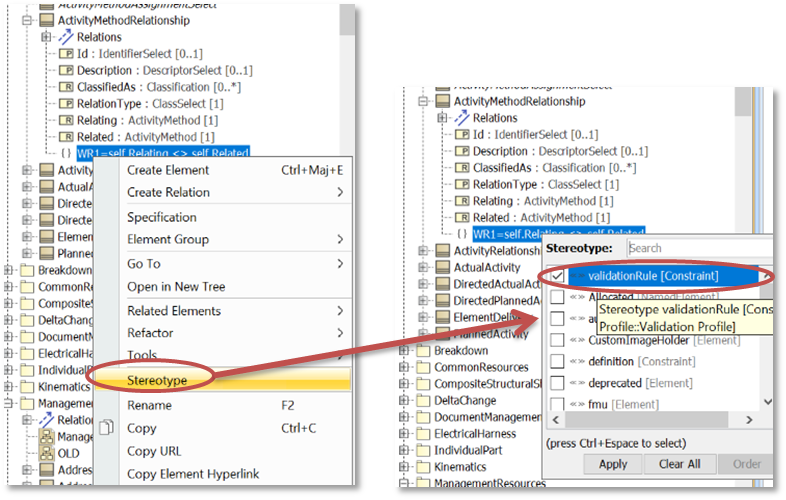Check the definition [Constraint] stereotype checkbox
Image resolution: width=786 pixels, height=500 pixels.
(x=557, y=360)
